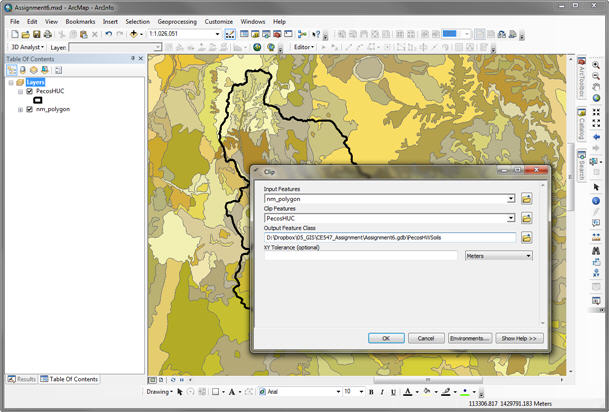Image resolution: width=609 pixels, height=412 pixels.
Task: Open ModelBuilder window
Action: [302, 34]
